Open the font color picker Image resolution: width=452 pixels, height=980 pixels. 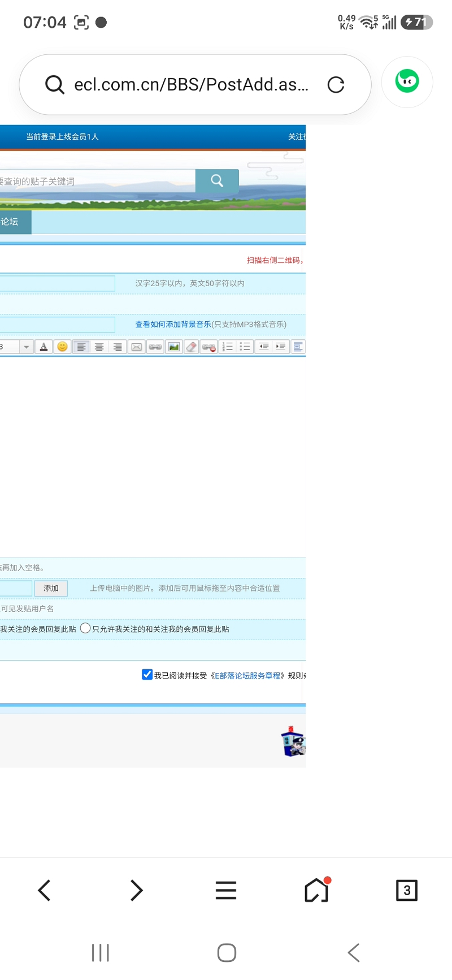(x=44, y=347)
